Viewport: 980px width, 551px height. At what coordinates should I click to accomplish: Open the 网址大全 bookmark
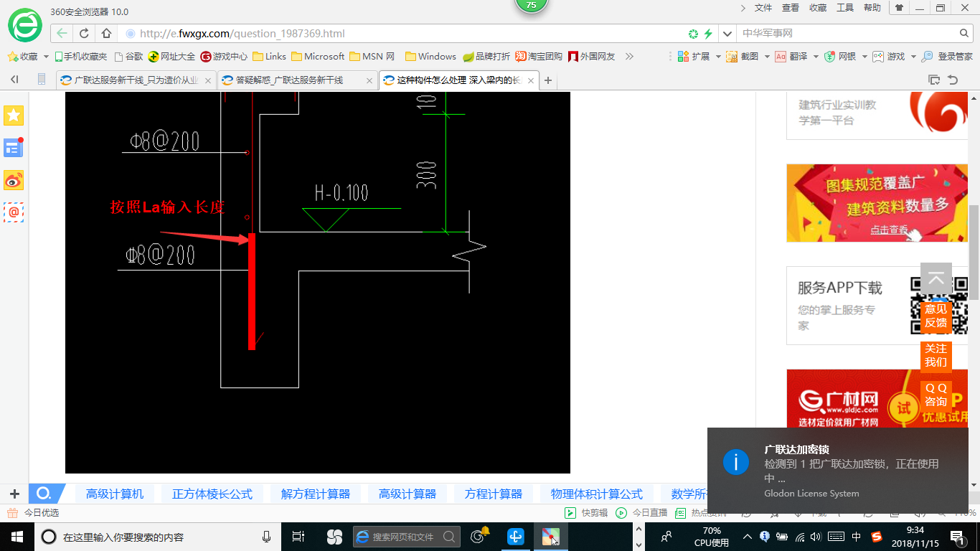[171, 56]
